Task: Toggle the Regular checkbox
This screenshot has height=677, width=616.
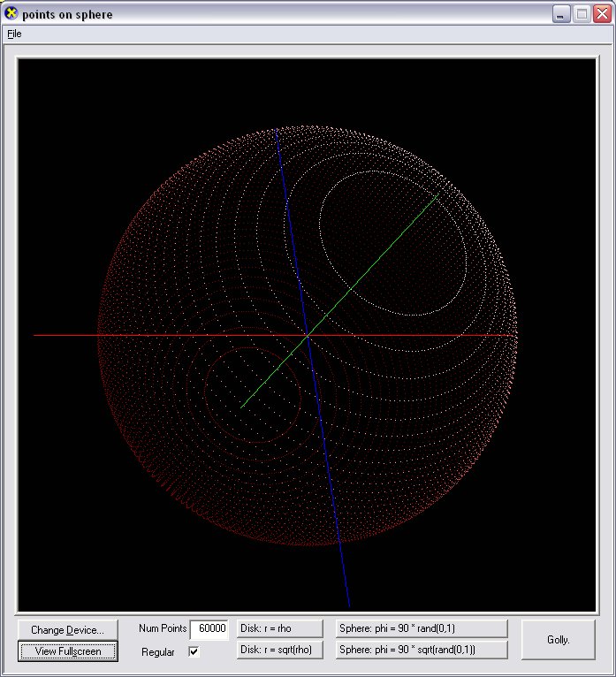Action: coord(194,651)
